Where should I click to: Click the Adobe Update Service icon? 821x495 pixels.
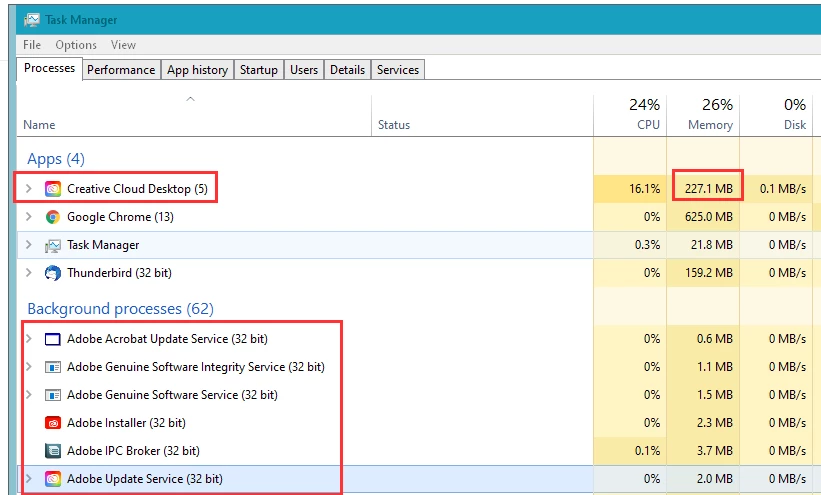(x=53, y=479)
